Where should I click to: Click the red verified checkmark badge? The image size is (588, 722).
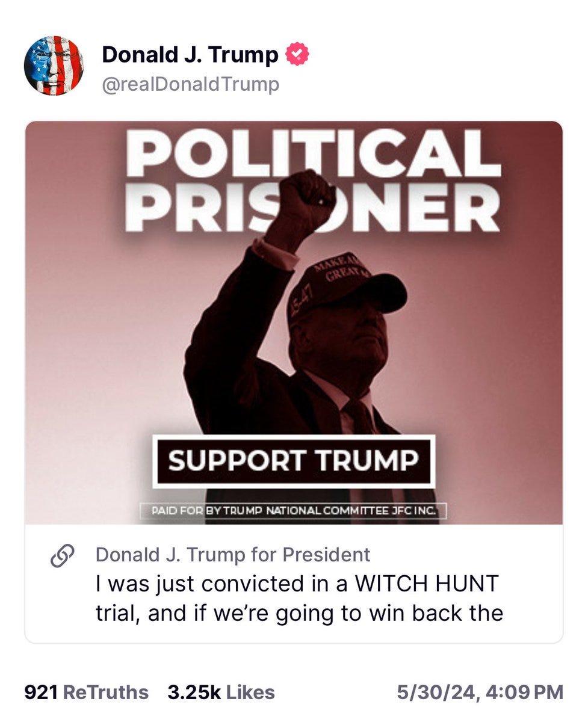[297, 55]
